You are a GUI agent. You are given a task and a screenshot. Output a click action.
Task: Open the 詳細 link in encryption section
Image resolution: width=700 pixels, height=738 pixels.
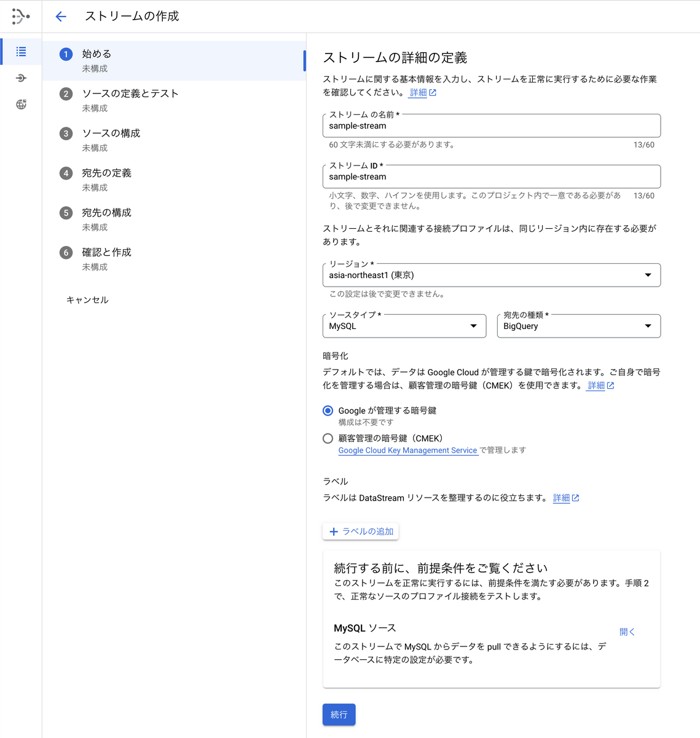tap(596, 386)
